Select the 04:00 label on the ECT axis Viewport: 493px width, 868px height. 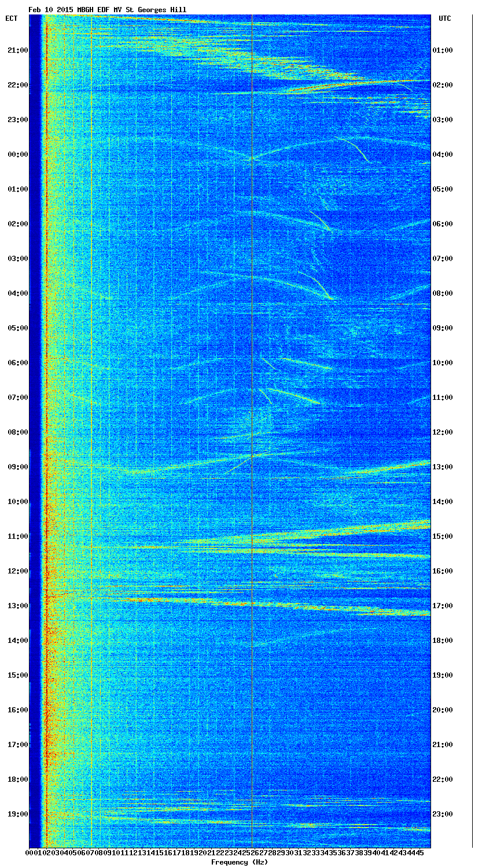tap(18, 293)
